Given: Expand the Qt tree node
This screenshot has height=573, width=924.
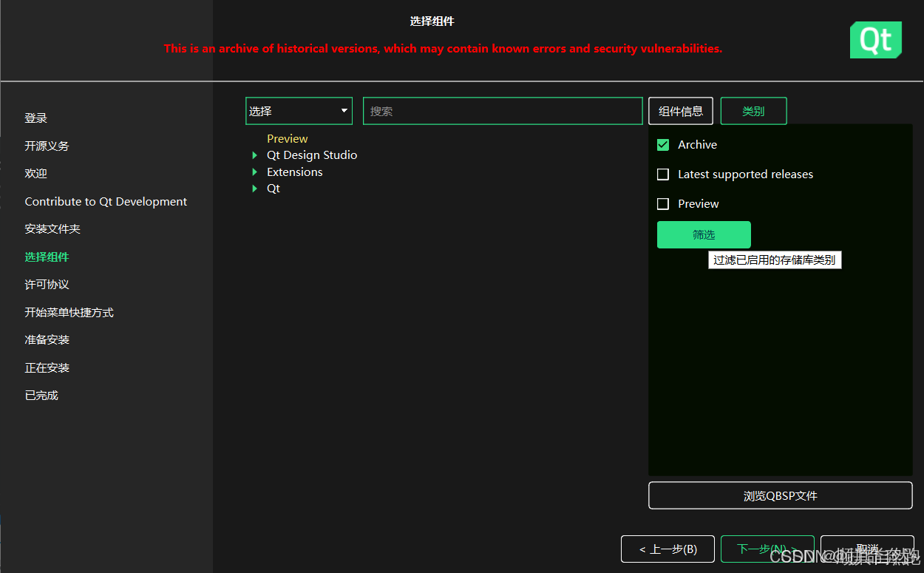Looking at the screenshot, I should (x=254, y=188).
